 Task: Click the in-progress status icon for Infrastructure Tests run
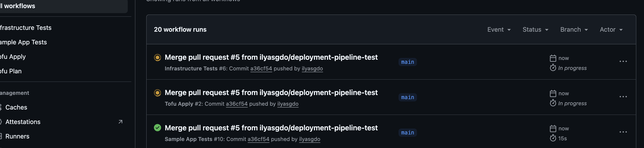pos(157,57)
